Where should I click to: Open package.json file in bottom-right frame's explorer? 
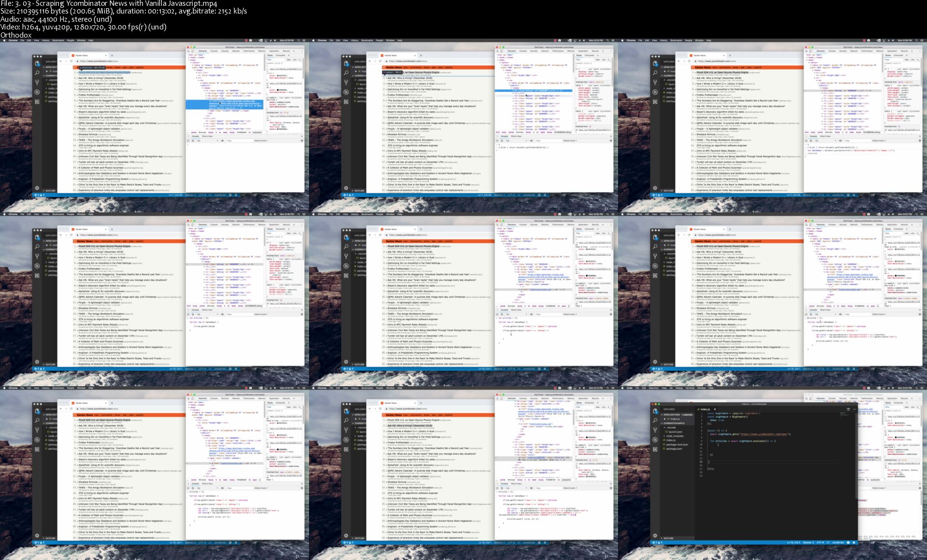674,448
